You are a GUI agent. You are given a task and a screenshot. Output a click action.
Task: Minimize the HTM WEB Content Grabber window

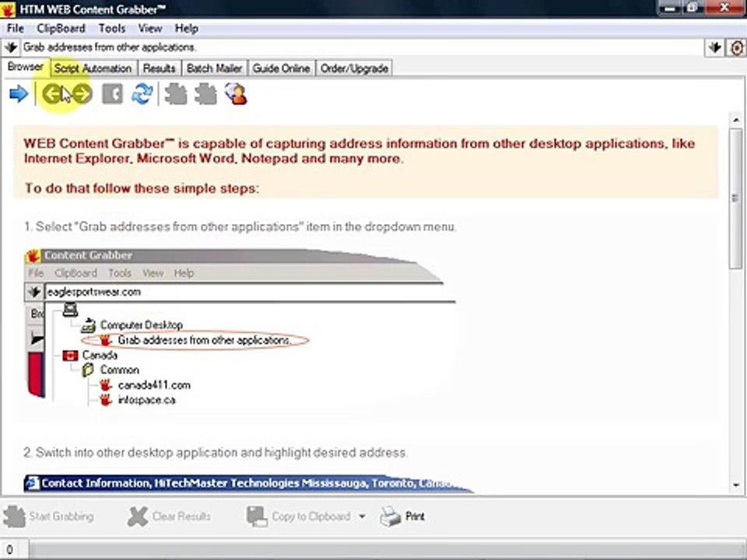coord(669,8)
